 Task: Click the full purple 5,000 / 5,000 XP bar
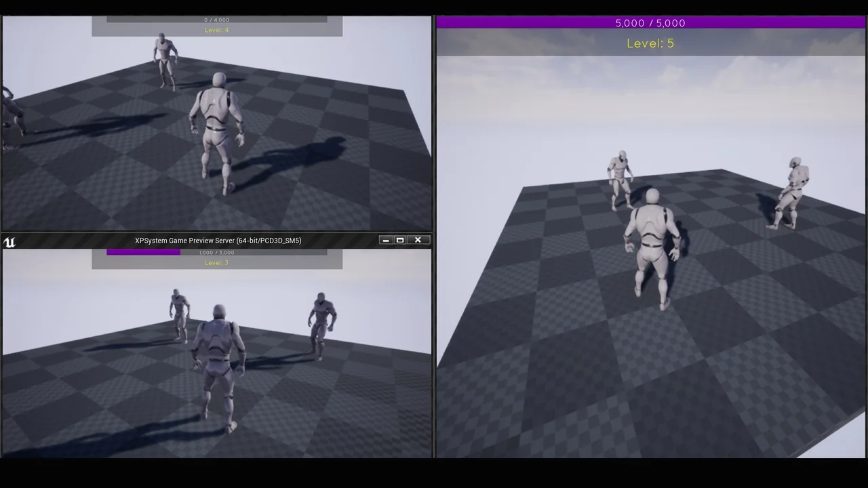click(x=650, y=23)
